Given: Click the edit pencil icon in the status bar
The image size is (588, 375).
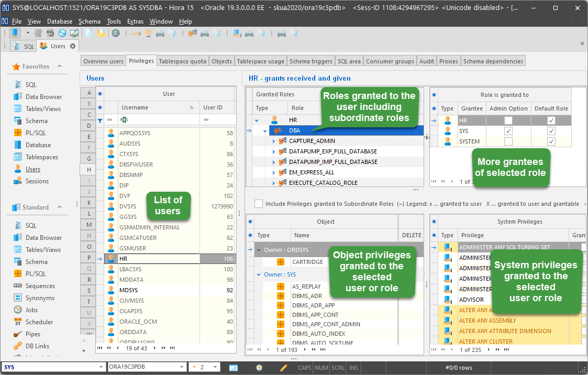Looking at the screenshot, I should [x=283, y=367].
